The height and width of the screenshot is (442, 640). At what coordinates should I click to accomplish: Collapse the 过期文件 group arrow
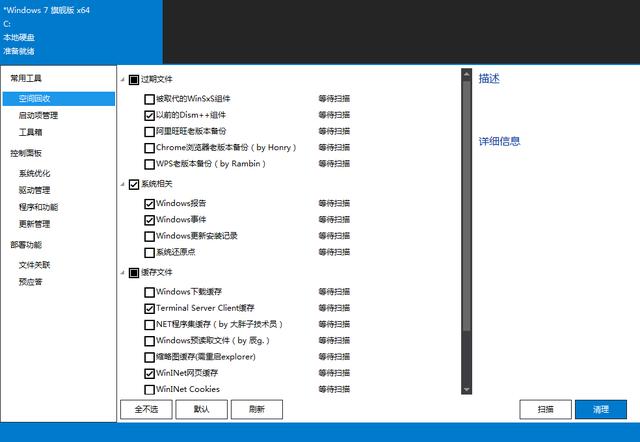(x=122, y=80)
